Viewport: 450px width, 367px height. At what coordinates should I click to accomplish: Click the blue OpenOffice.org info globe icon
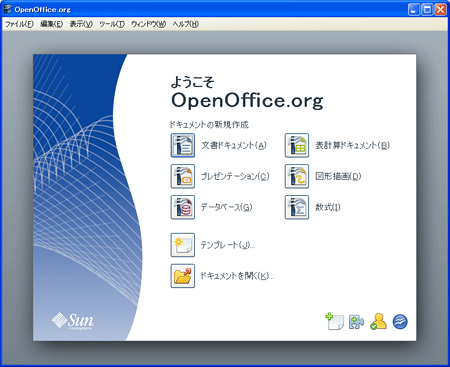click(400, 322)
